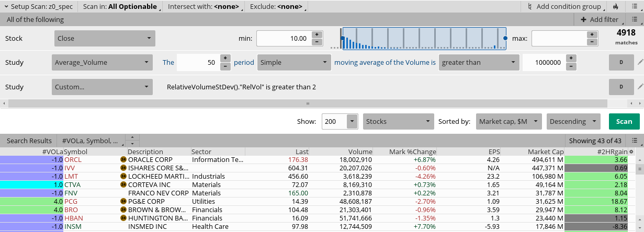Open the greater than comparison dropdown
This screenshot has width=644, height=232.
point(478,62)
